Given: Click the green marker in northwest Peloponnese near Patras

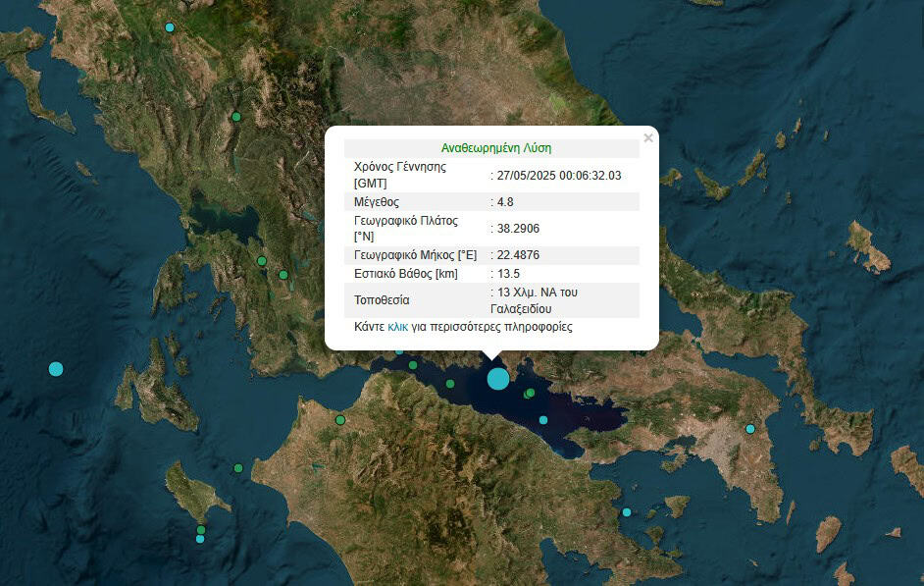Looking at the screenshot, I should coord(340,420).
